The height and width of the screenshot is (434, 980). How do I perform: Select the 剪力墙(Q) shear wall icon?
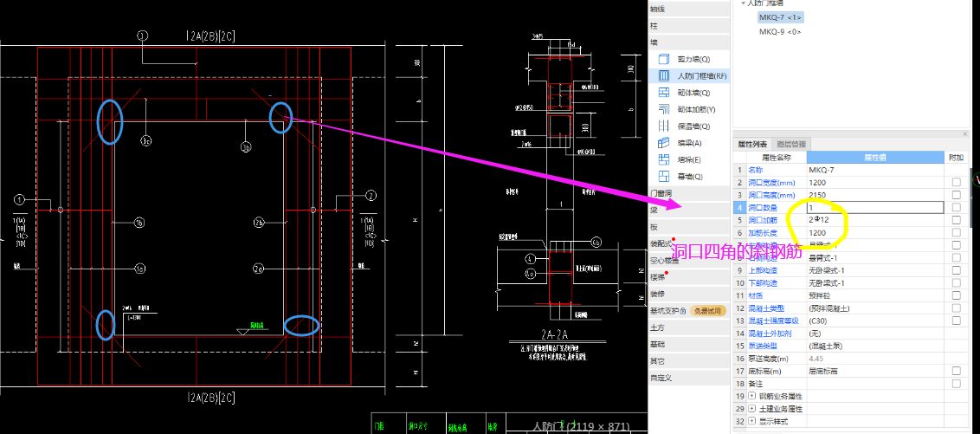pyautogui.click(x=664, y=60)
